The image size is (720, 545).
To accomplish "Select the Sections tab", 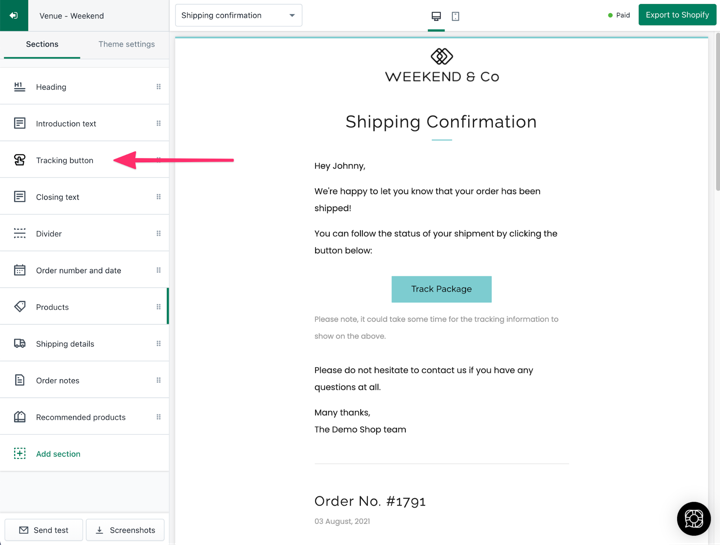I will pos(42,44).
